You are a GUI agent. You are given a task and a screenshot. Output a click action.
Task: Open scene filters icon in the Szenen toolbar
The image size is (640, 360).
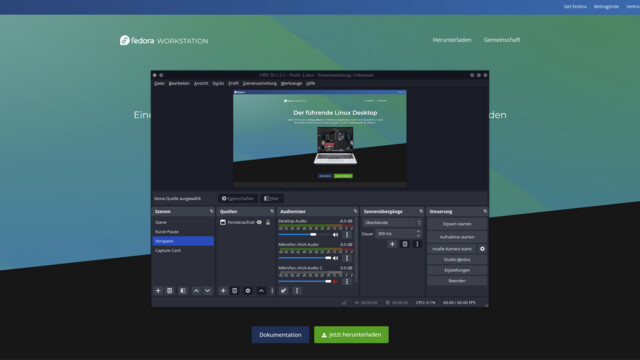click(x=183, y=291)
